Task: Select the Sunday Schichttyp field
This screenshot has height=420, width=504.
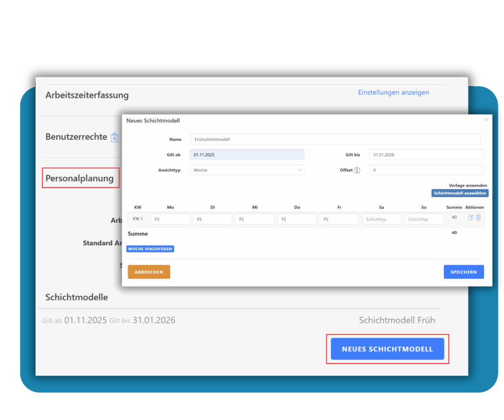Action: (x=423, y=219)
